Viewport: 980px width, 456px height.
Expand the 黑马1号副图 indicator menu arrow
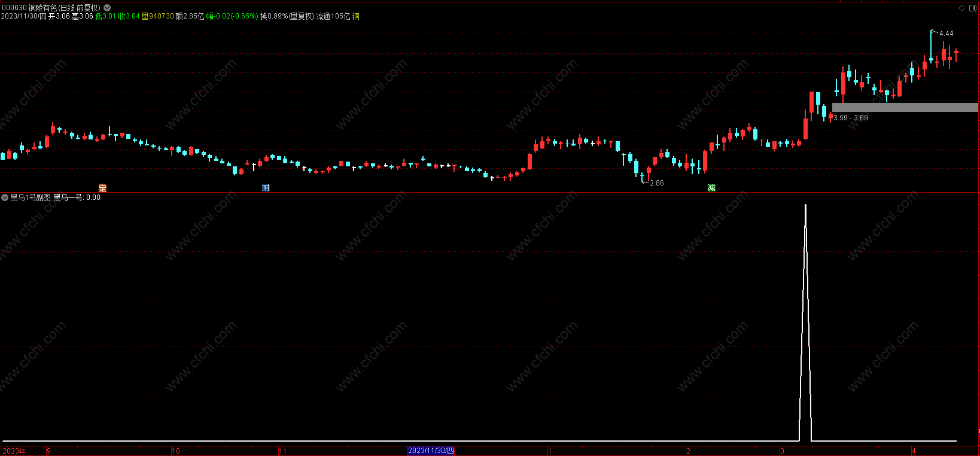point(5,197)
